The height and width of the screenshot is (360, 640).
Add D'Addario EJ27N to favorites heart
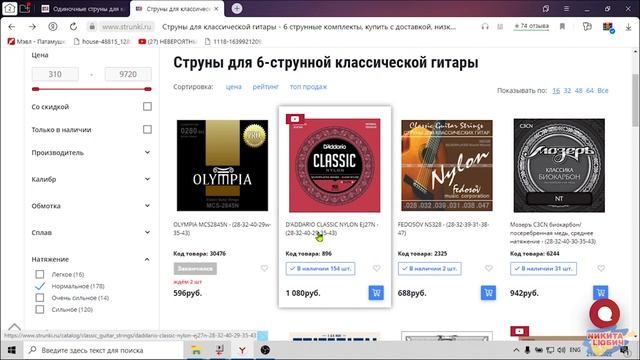(376, 268)
